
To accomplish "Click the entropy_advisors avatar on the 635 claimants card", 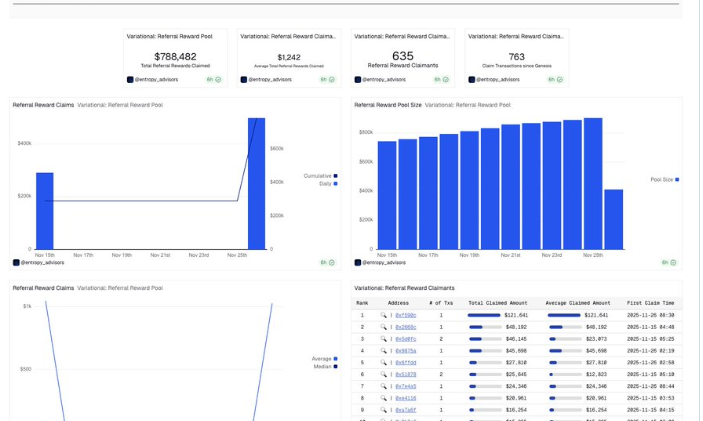I will [x=358, y=79].
